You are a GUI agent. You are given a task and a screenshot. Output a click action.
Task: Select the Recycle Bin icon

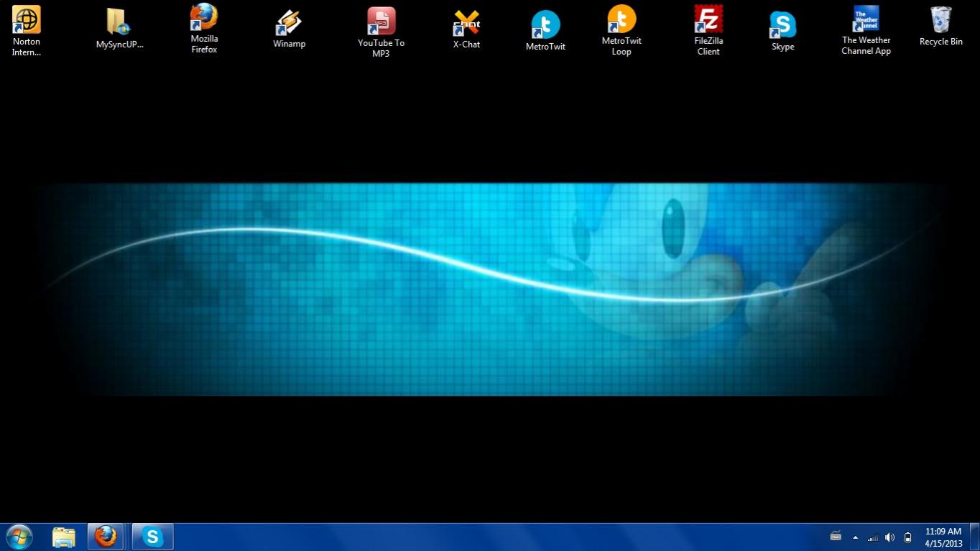pos(940,27)
